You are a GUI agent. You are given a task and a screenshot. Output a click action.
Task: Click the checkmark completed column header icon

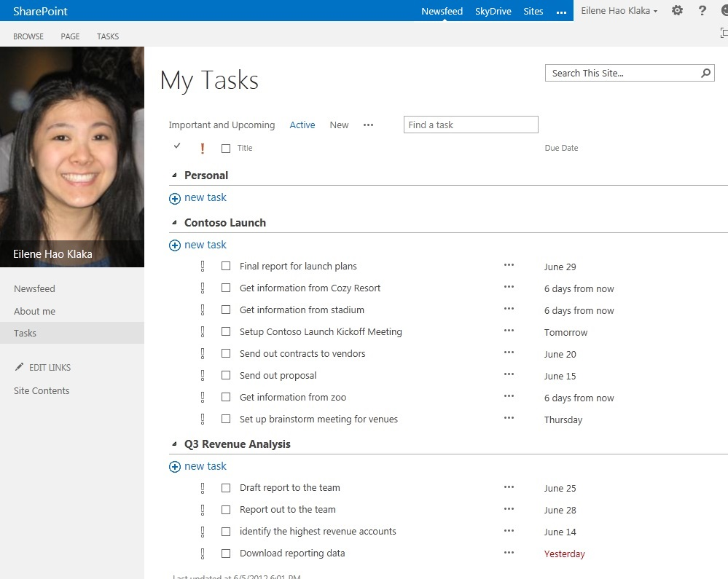[177, 146]
